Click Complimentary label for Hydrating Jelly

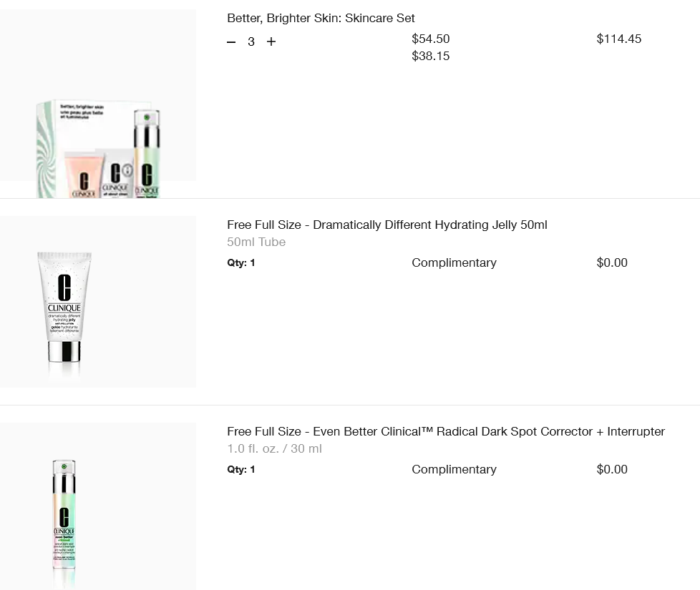(454, 262)
